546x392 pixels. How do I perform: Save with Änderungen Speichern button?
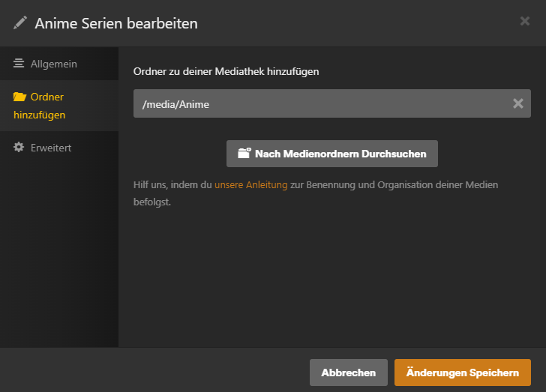click(x=463, y=373)
